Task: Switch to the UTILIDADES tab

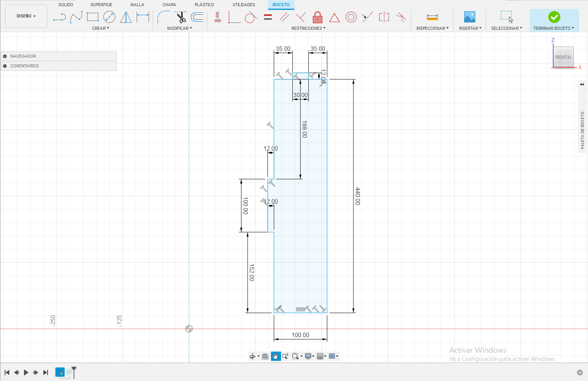Action: 244,5
